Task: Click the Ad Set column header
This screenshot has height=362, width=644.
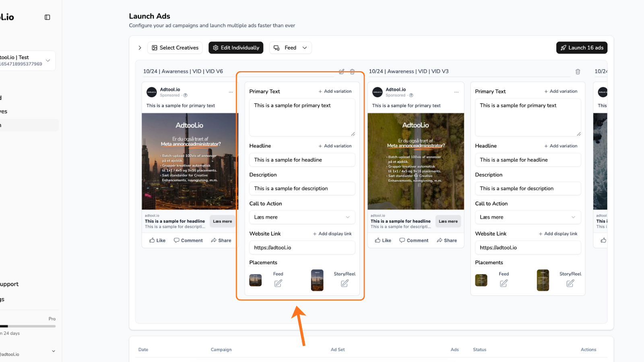Action: (338, 350)
